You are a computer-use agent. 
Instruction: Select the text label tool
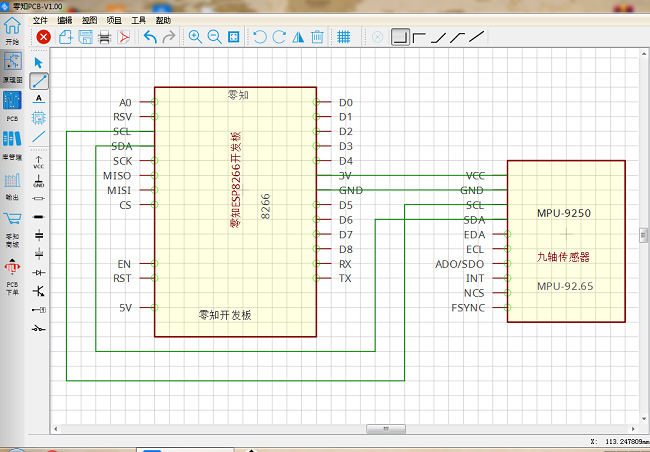pyautogui.click(x=39, y=99)
